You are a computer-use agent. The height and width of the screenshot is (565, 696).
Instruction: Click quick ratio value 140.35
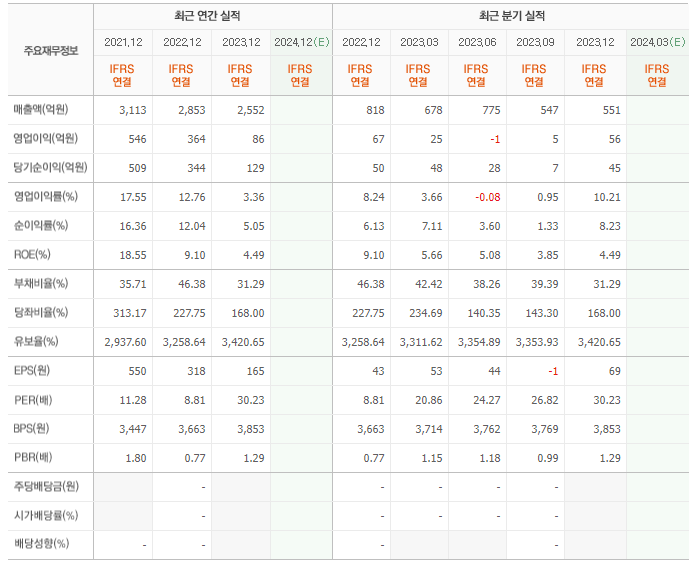[x=484, y=313]
